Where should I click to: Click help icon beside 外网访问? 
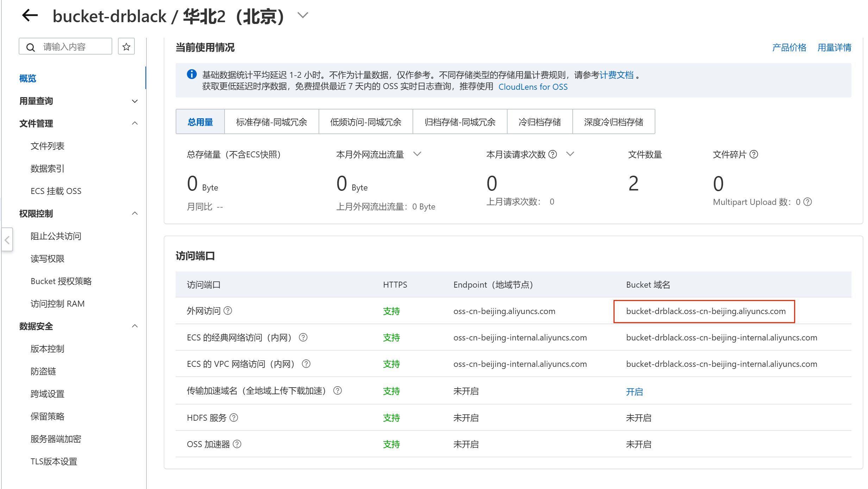(x=228, y=311)
